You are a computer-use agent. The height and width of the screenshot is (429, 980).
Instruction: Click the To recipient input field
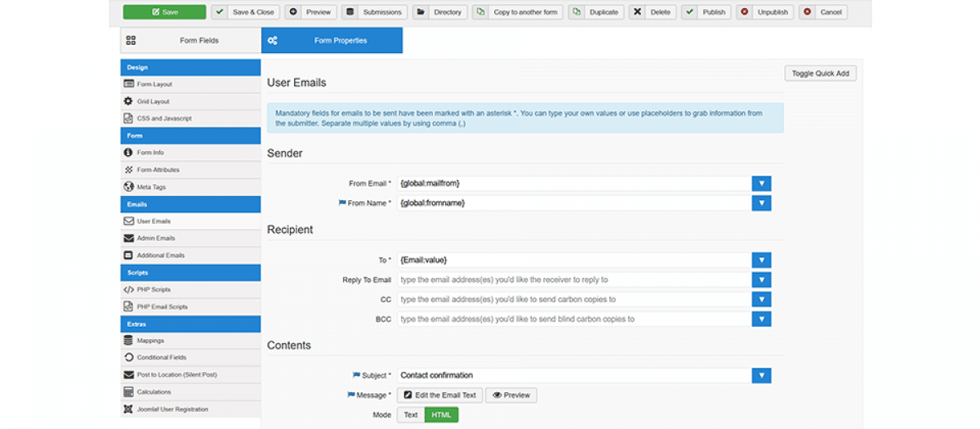[x=574, y=261]
